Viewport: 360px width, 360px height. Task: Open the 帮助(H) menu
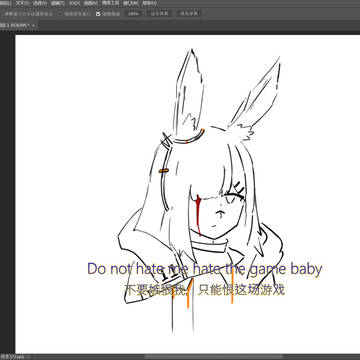(x=149, y=3)
